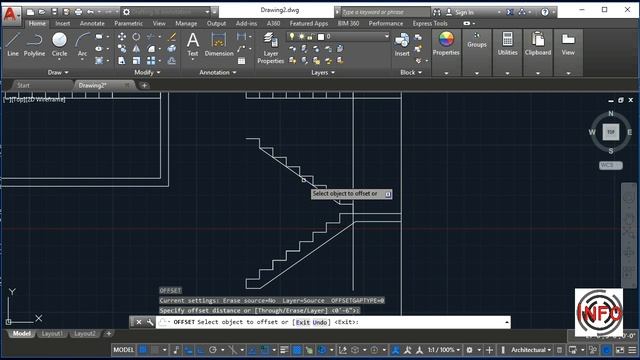Select the Polyline tool
The width and height of the screenshot is (640, 360).
point(34,45)
